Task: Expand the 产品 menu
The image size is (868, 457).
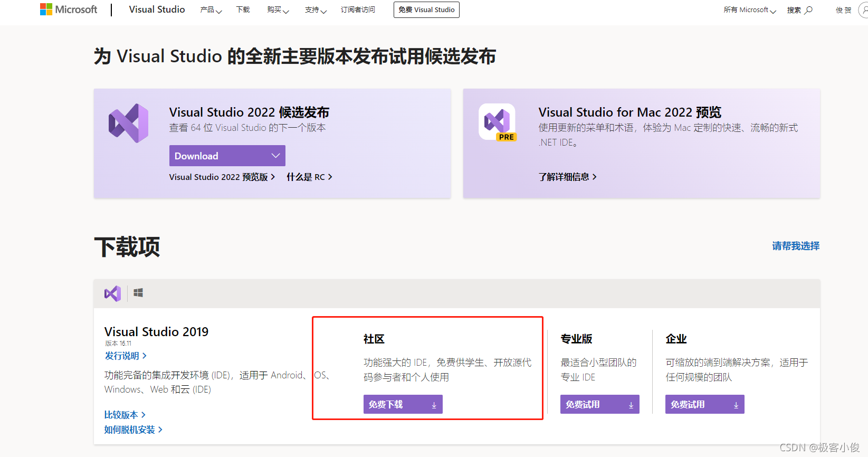Action: coord(211,10)
